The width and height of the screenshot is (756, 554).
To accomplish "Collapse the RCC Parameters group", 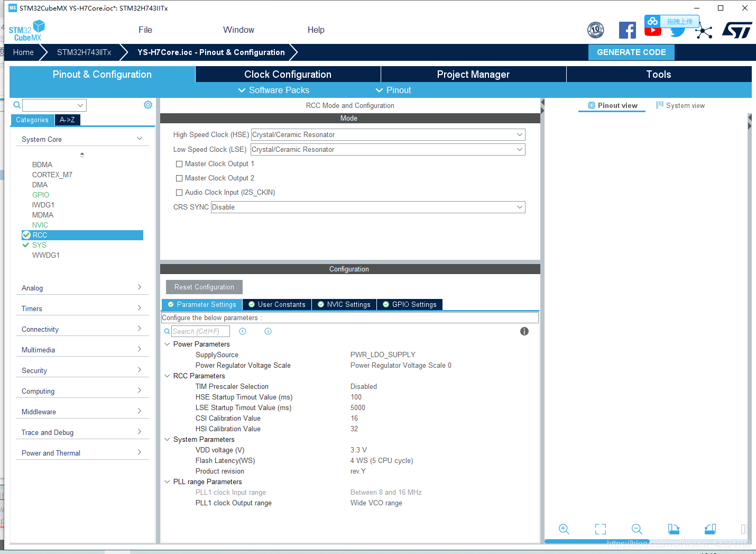I will coord(167,376).
